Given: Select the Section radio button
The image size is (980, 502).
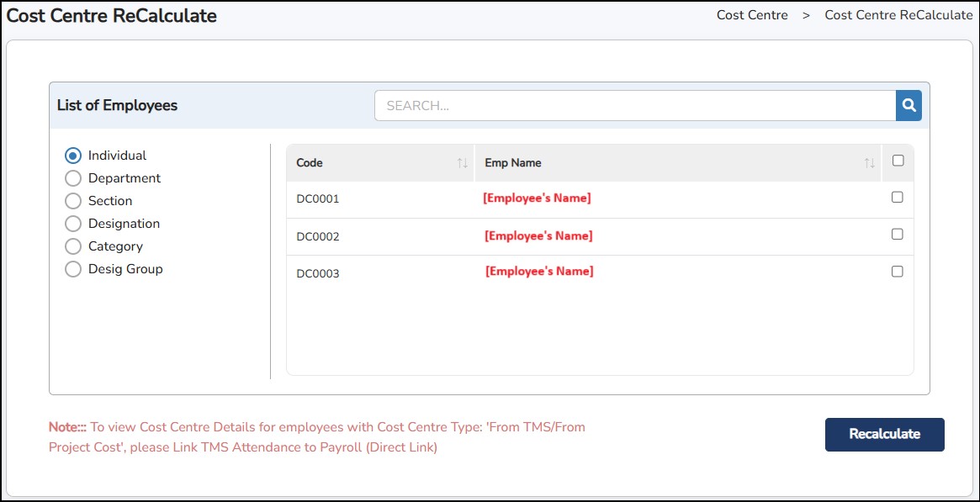Looking at the screenshot, I should [73, 201].
